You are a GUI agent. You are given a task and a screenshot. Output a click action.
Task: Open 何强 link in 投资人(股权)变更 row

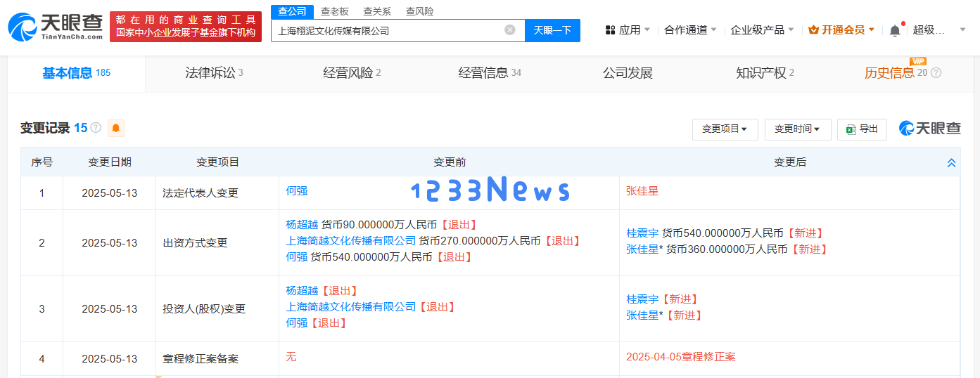click(x=296, y=323)
